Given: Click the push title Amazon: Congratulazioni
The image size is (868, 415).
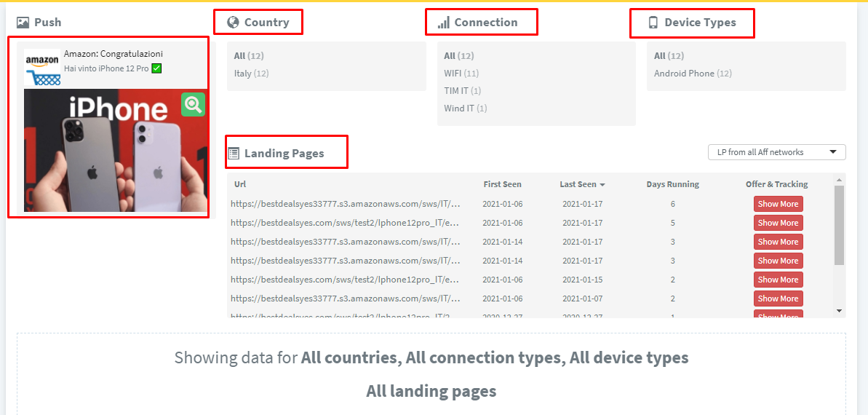Looking at the screenshot, I should pyautogui.click(x=114, y=54).
